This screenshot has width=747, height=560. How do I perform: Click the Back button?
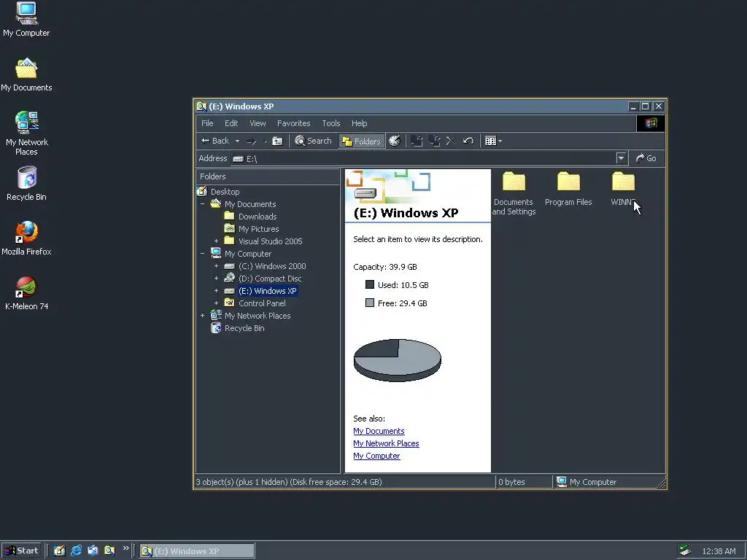[215, 141]
